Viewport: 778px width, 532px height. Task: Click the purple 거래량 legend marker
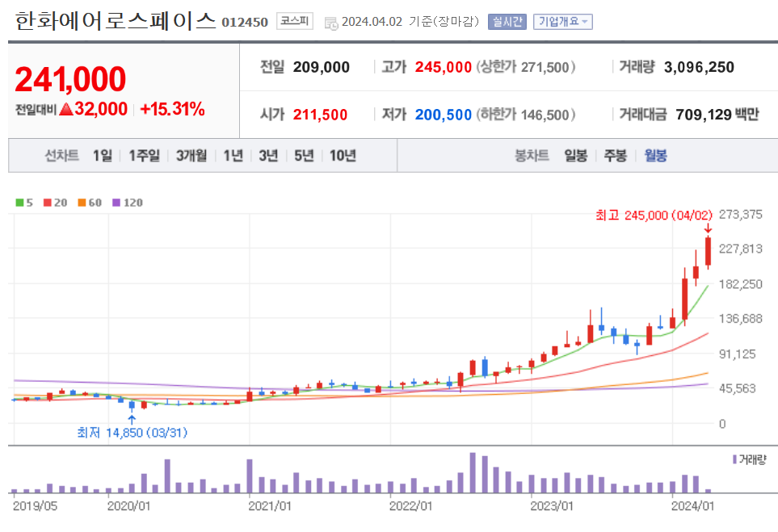pyautogui.click(x=735, y=459)
